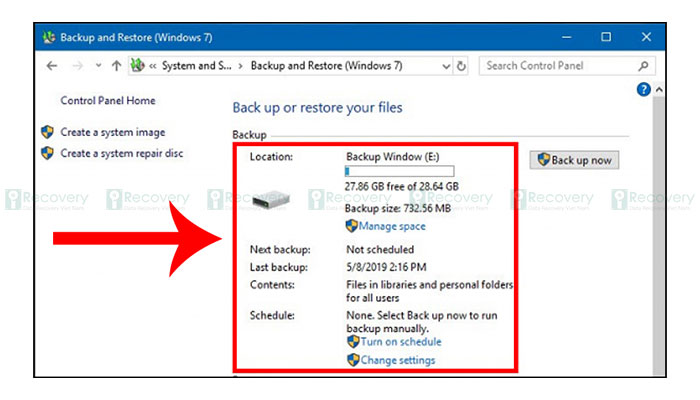The width and height of the screenshot is (700, 400).
Task: Click the title bar Backup and Restore icon
Action: [x=49, y=37]
